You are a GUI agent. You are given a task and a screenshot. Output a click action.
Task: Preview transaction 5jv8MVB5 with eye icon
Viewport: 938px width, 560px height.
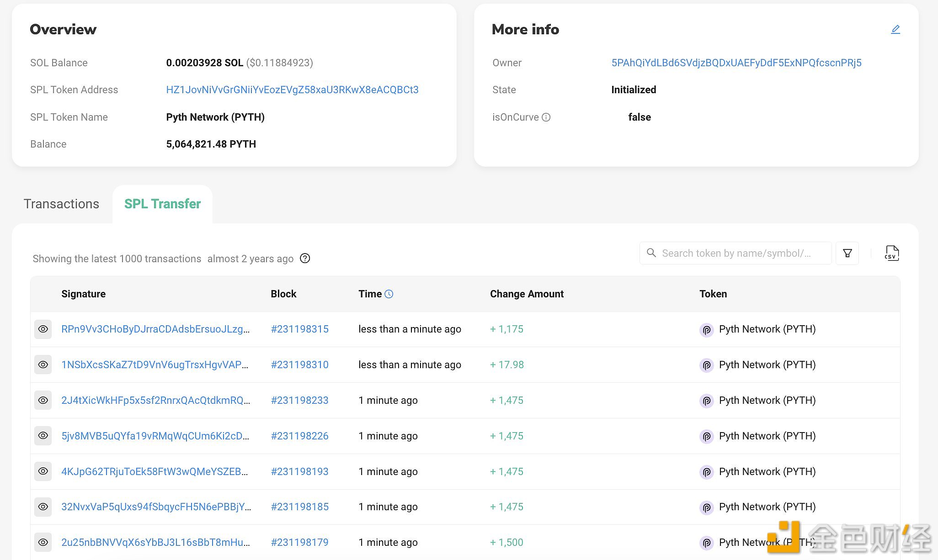pyautogui.click(x=43, y=436)
